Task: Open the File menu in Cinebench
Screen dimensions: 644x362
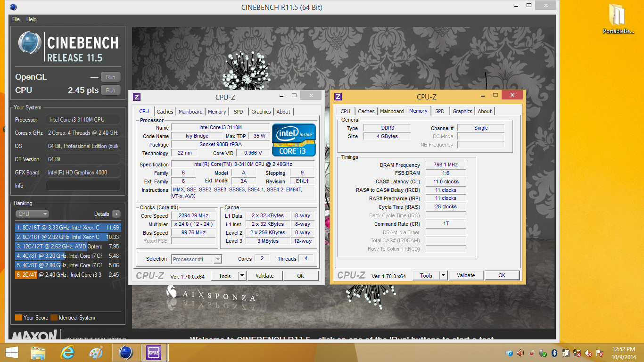Action: [16, 19]
